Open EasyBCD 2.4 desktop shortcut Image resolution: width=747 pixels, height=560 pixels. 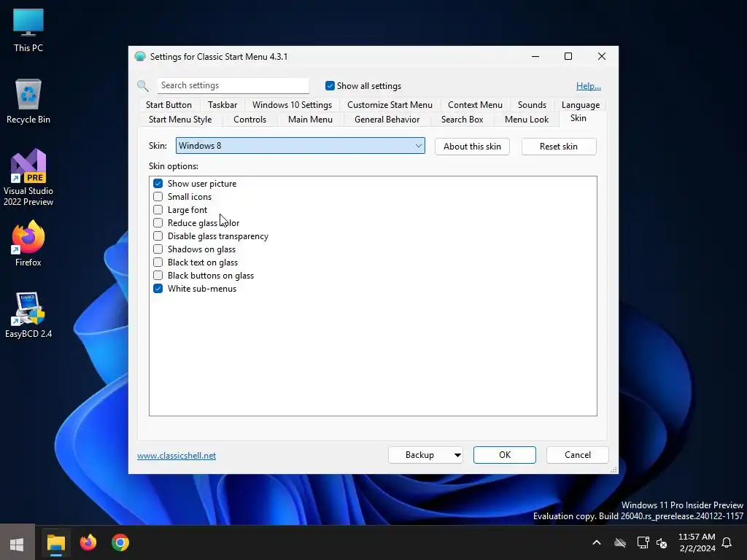(x=28, y=315)
